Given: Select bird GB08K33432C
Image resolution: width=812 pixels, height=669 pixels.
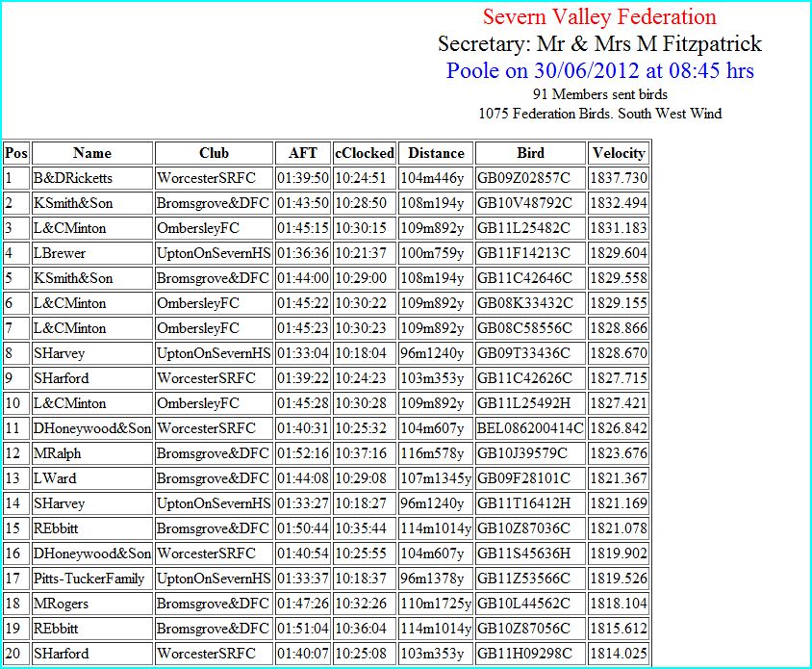Looking at the screenshot, I should pyautogui.click(x=524, y=303).
